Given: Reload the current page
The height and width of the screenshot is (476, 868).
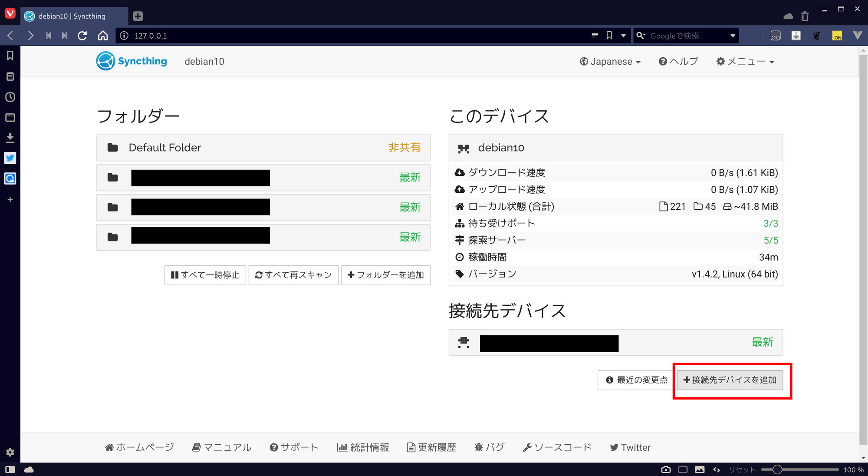Looking at the screenshot, I should [82, 36].
